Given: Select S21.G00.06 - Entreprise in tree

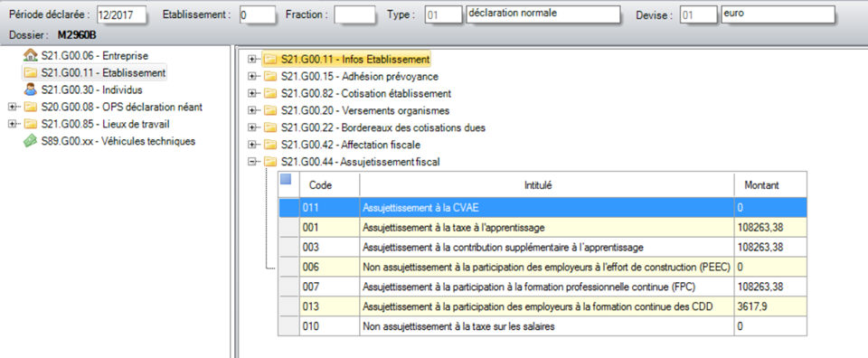Looking at the screenshot, I should (x=95, y=55).
